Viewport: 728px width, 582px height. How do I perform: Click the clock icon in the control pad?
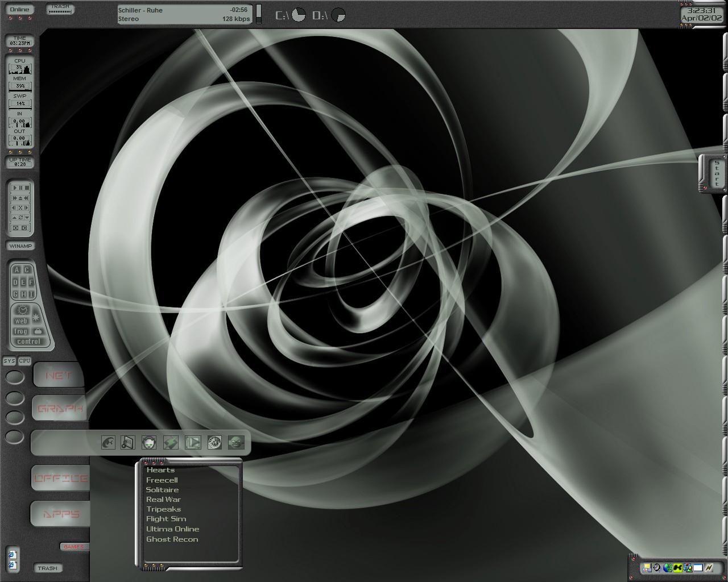pyautogui.click(x=22, y=310)
